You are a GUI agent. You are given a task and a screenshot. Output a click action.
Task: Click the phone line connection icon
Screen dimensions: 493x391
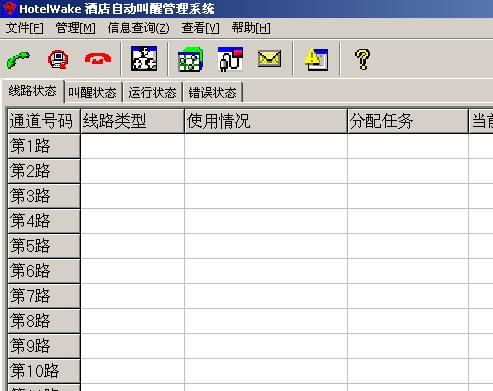click(x=230, y=59)
